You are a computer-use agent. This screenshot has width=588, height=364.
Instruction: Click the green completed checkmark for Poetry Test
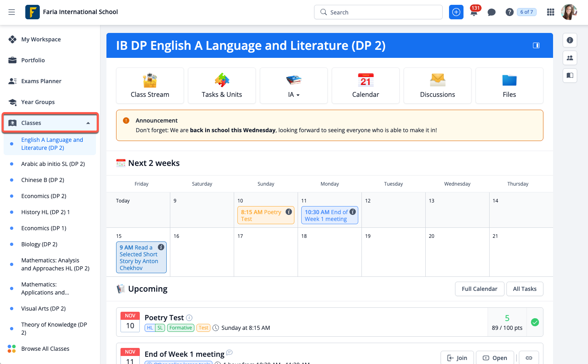pos(535,322)
